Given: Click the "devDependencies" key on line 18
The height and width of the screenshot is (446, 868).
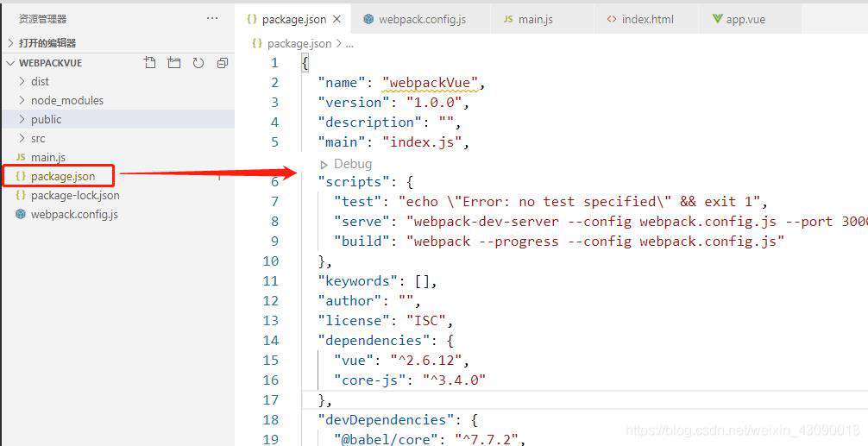Looking at the screenshot, I should (386, 420).
